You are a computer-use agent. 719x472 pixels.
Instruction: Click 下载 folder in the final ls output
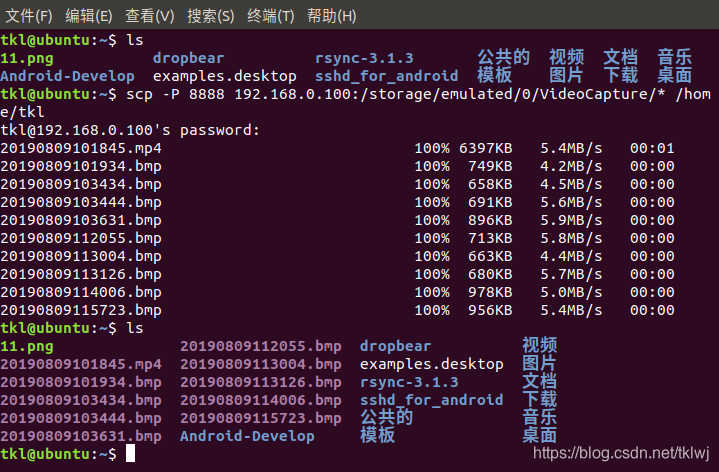(x=539, y=399)
